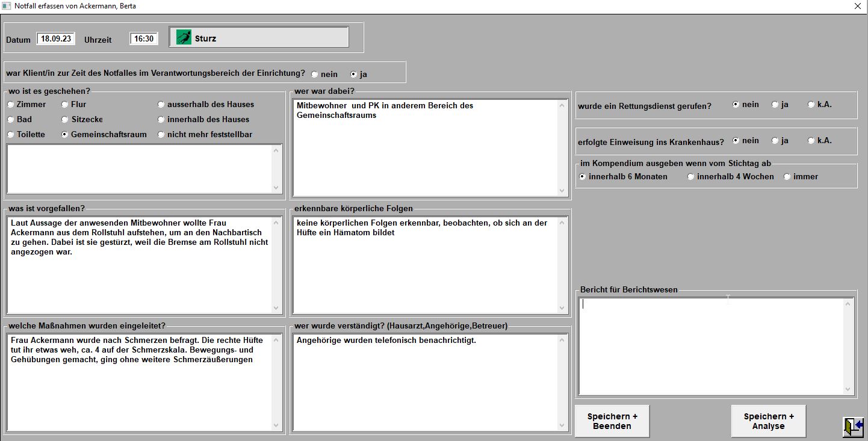This screenshot has height=441, width=868.
Task: Click the application icon in title bar
Action: click(x=7, y=6)
